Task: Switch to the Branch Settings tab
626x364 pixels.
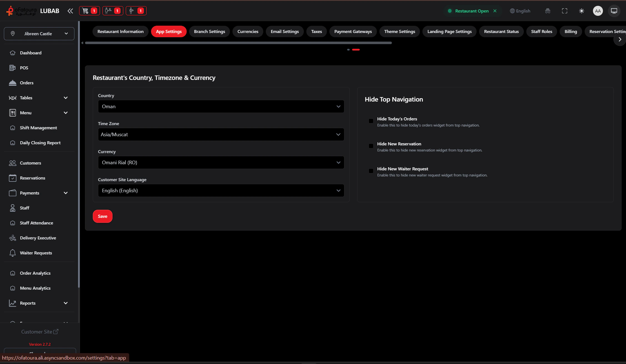Action: pyautogui.click(x=209, y=32)
